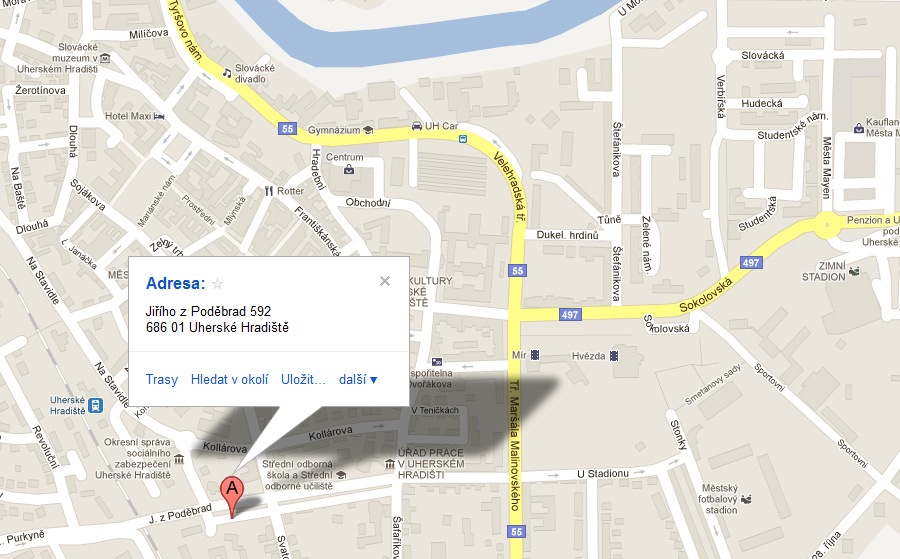Click the Rotter restaurant fork icon
The image size is (900, 559).
tap(269, 191)
